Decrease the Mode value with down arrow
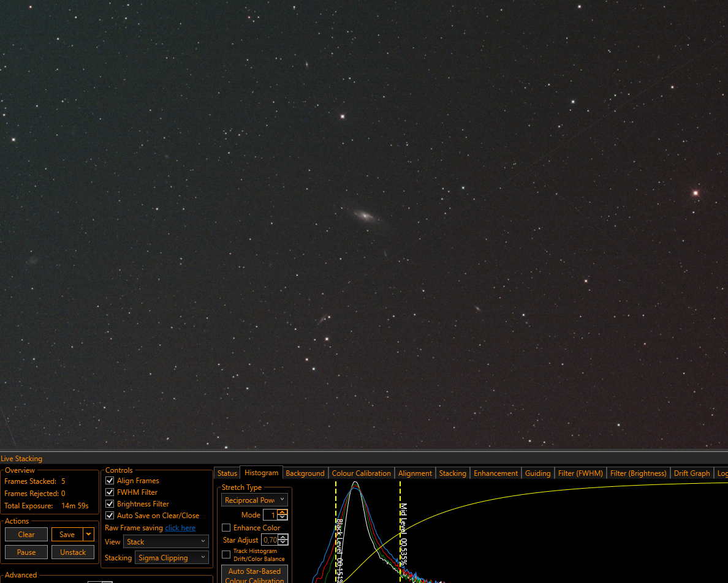This screenshot has height=583, width=728. pyautogui.click(x=282, y=517)
